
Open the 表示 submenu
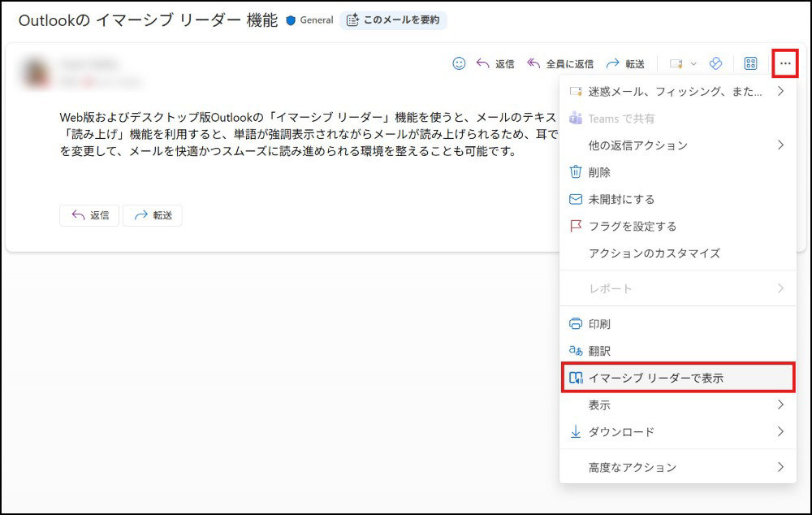click(678, 405)
